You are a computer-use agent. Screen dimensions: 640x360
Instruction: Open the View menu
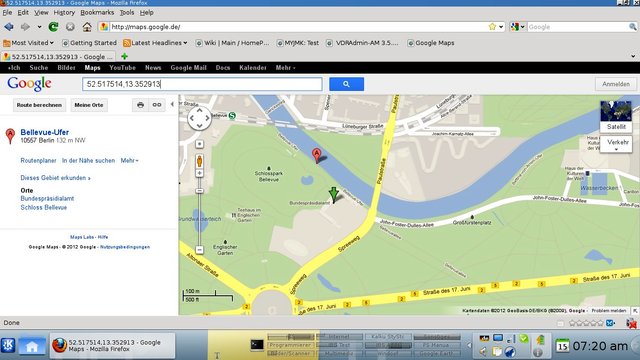(41, 13)
